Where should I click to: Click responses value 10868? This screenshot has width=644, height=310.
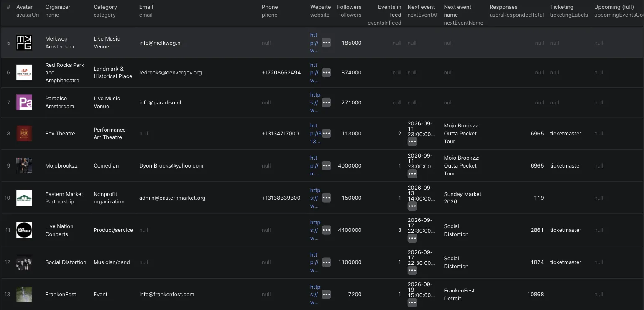click(535, 294)
